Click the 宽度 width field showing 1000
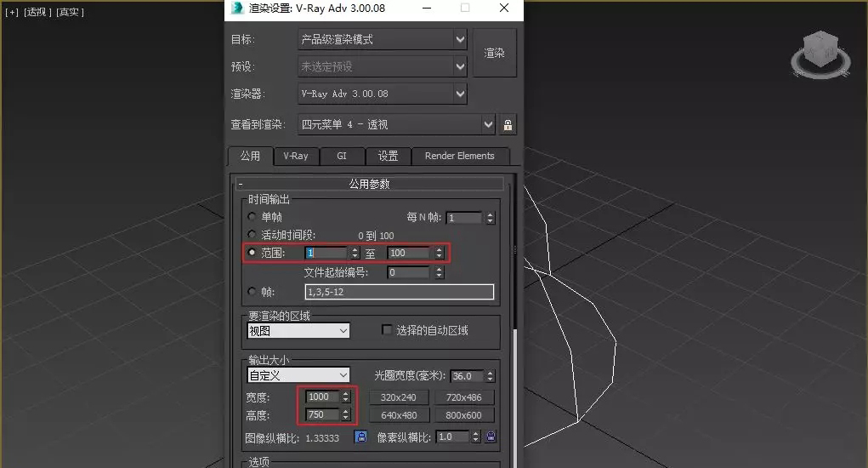This screenshot has width=868, height=468. [323, 397]
